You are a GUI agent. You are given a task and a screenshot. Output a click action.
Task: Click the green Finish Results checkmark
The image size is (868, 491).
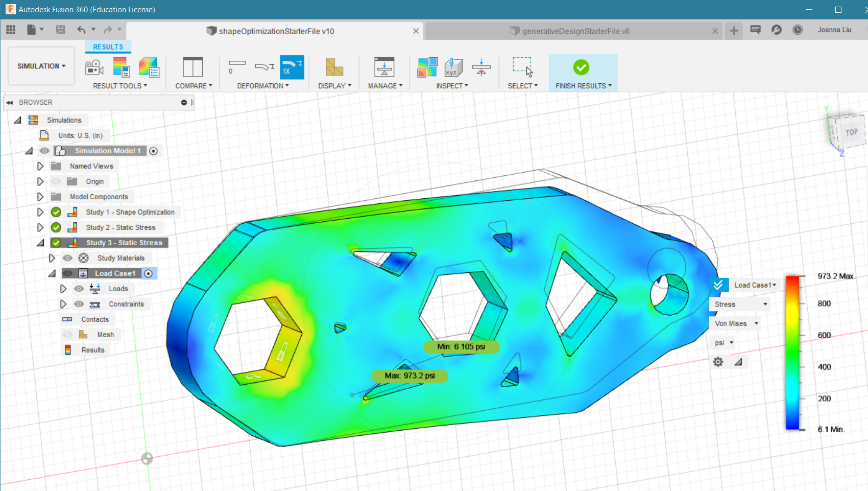[581, 67]
